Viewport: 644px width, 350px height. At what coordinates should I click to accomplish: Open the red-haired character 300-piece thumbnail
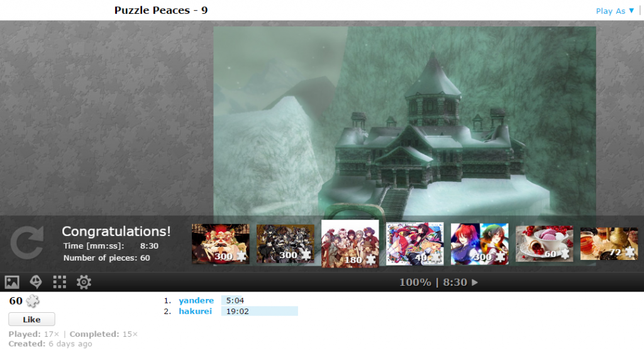[480, 244]
